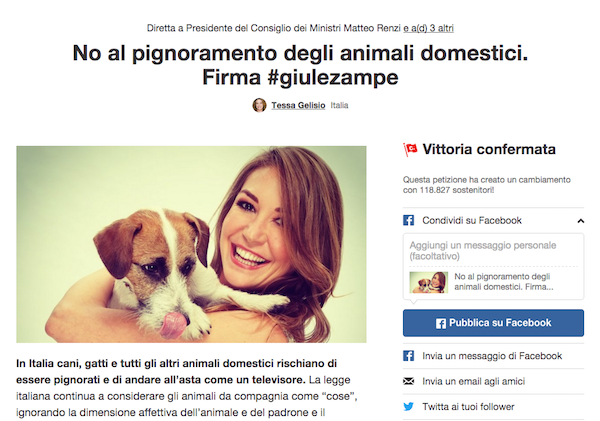The image size is (600, 421).
Task: Click the Twitter bird icon
Action: pyautogui.click(x=408, y=406)
